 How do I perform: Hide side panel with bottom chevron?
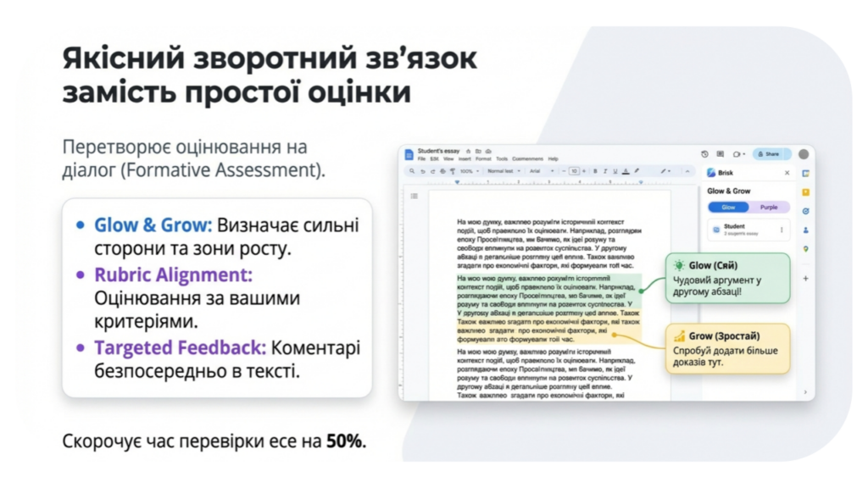[805, 391]
